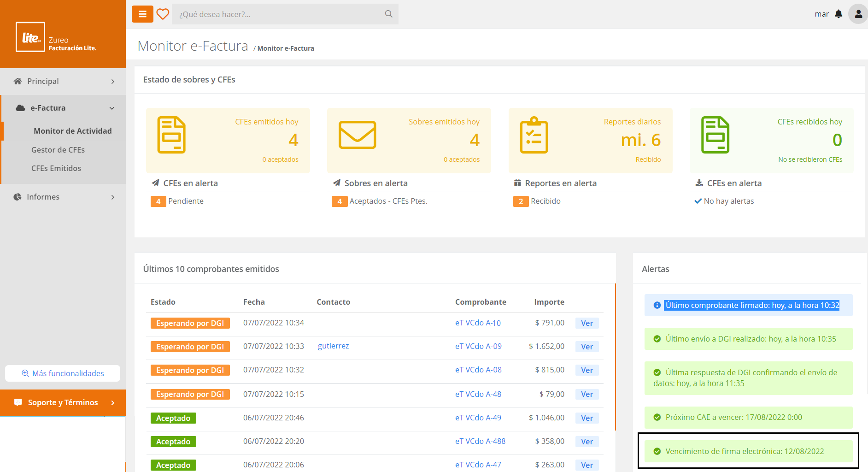Image resolution: width=868 pixels, height=472 pixels.
Task: Click the Zureo Lite logo
Action: pos(30,37)
